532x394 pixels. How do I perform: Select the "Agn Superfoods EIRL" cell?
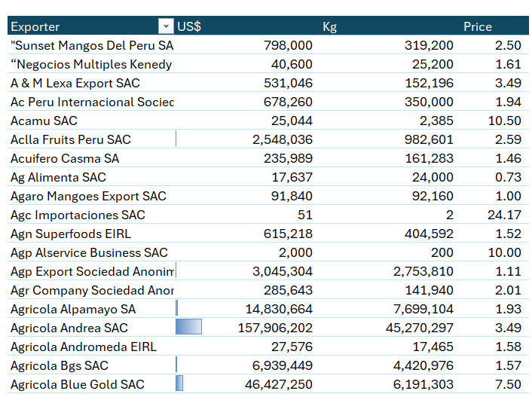[91, 234]
